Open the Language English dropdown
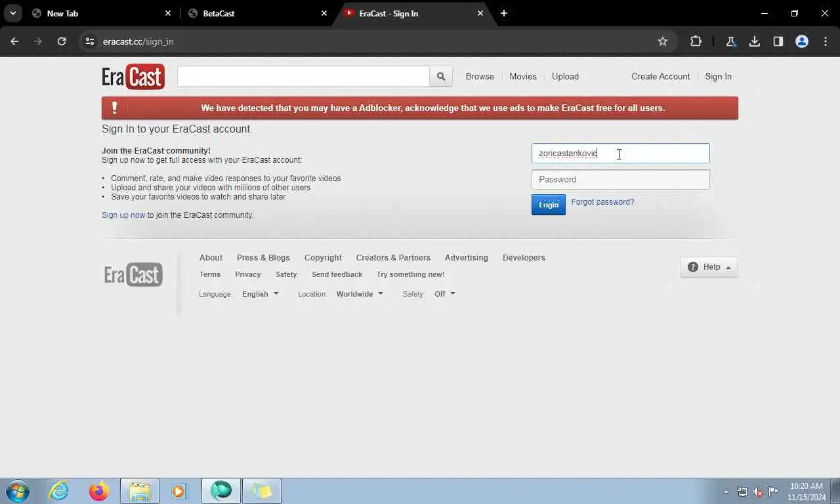This screenshot has height=504, width=840. point(261,294)
